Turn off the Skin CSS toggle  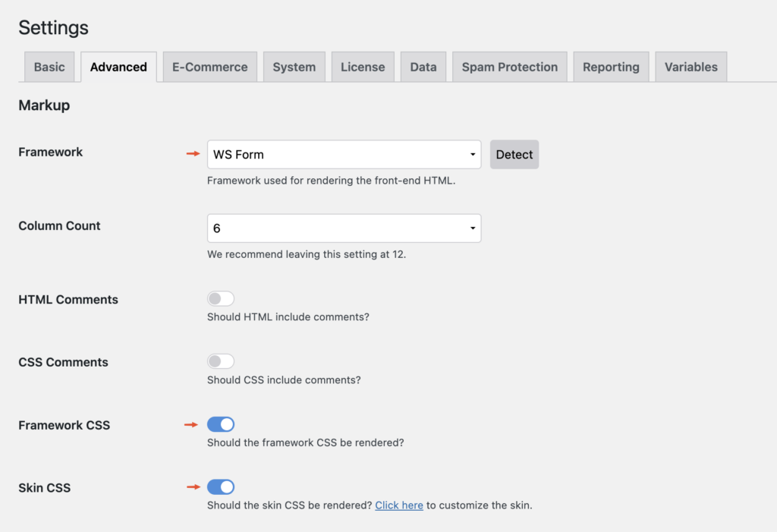coord(221,486)
